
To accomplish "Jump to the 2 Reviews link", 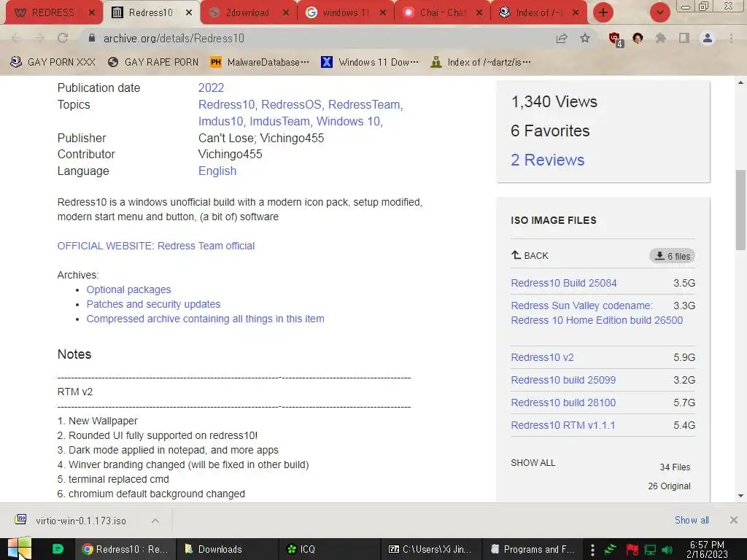I will click(547, 160).
